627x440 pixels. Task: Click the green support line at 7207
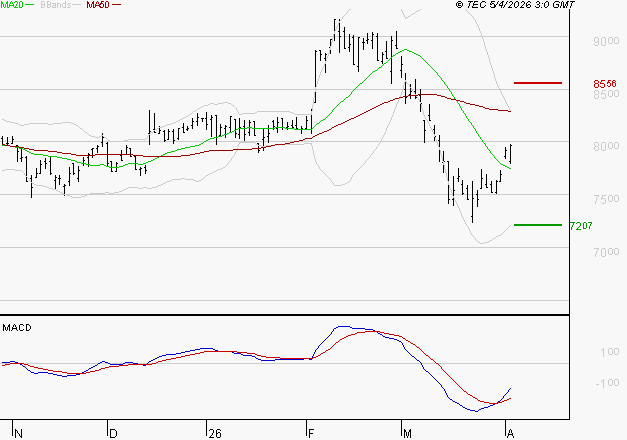[538, 225]
